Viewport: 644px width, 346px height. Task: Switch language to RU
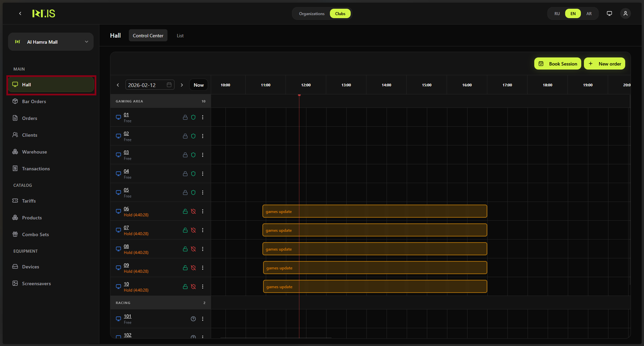click(557, 14)
